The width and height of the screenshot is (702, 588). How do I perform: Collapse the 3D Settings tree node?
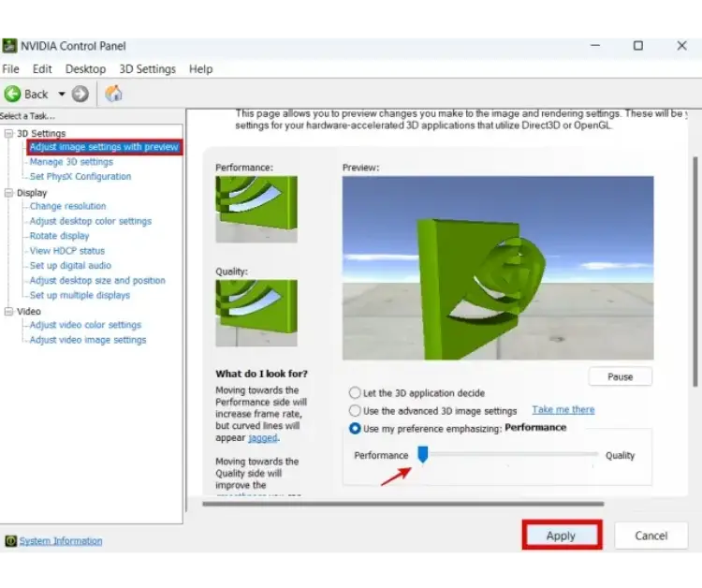pyautogui.click(x=8, y=134)
